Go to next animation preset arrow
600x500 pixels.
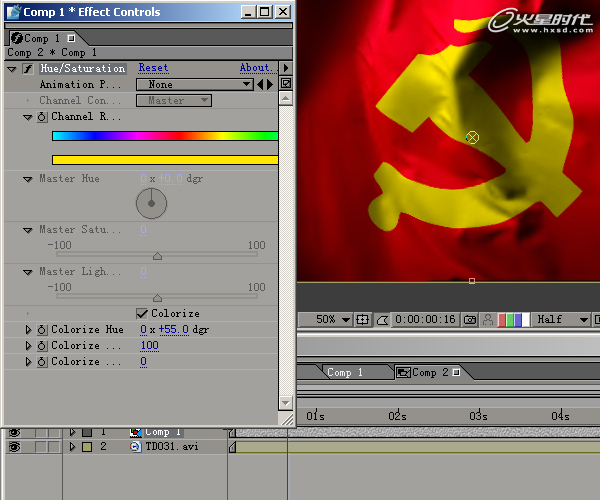tap(270, 85)
